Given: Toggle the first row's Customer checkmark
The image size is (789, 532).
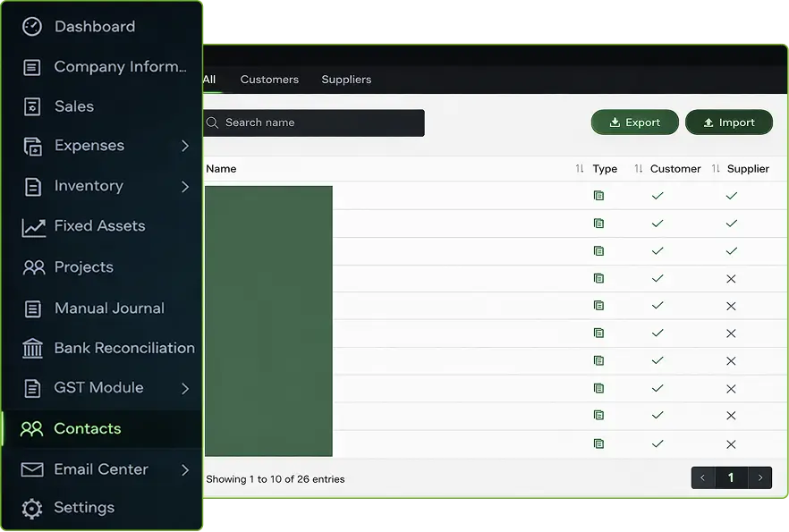Looking at the screenshot, I should [657, 196].
